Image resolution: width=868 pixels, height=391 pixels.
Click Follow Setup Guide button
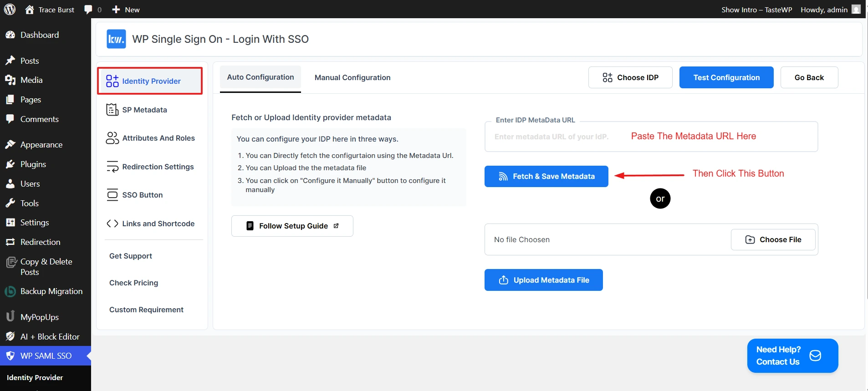[x=292, y=226]
